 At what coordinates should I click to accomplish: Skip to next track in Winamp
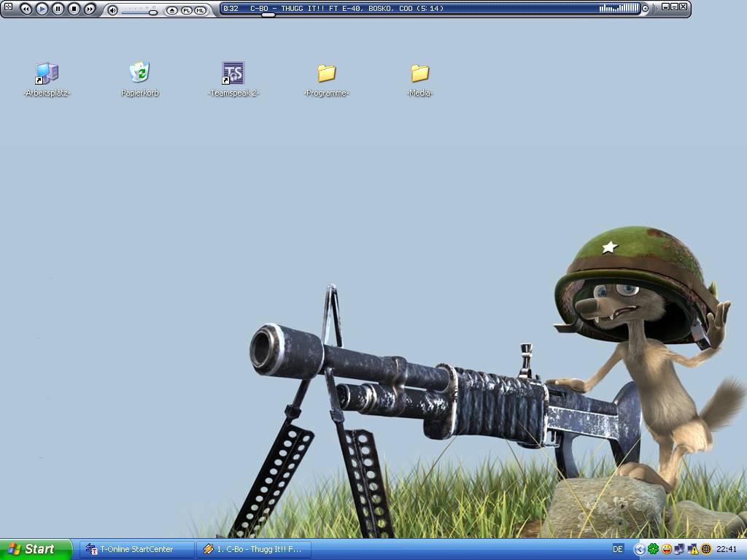point(90,9)
